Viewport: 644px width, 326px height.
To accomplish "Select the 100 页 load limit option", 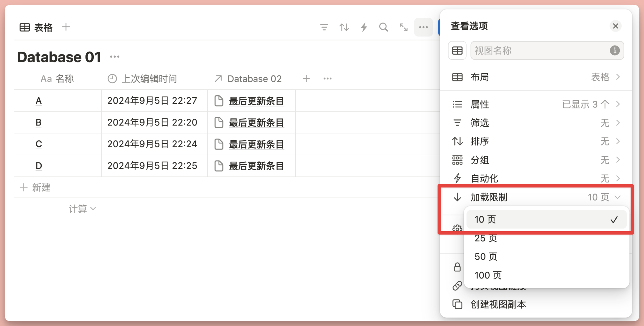I will (546, 275).
